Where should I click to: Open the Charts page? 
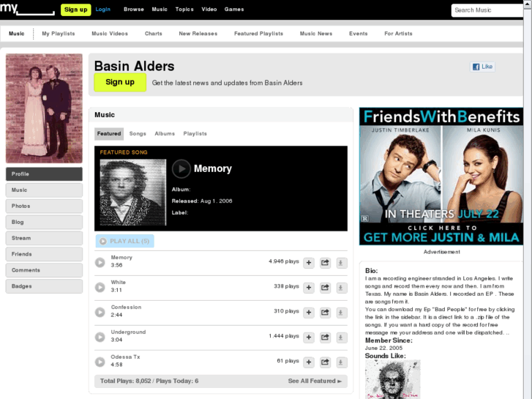click(x=154, y=34)
